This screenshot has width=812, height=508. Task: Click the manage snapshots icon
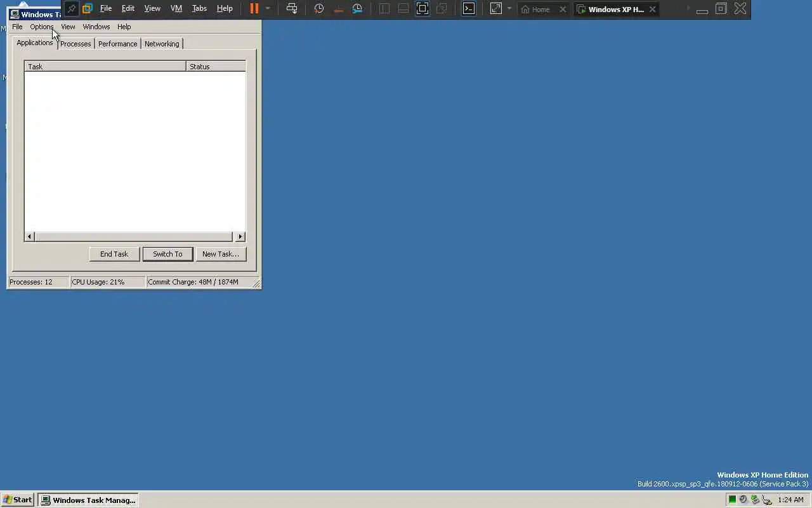(358, 9)
